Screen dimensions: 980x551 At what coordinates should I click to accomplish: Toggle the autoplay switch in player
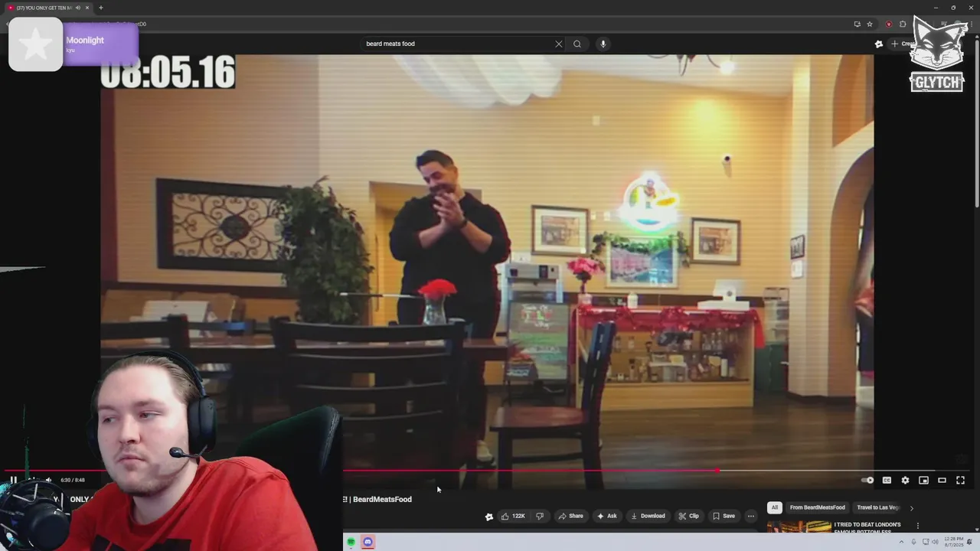[x=867, y=481]
